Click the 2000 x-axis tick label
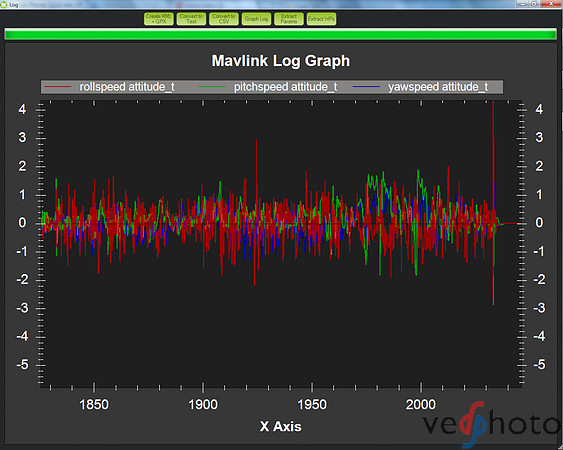Screen dimensions: 563x450 coord(420,405)
